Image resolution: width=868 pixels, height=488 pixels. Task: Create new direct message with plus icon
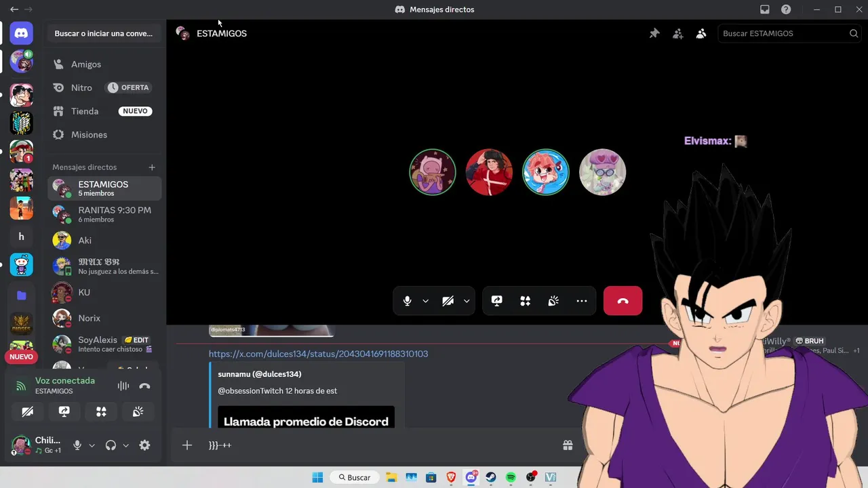152,167
